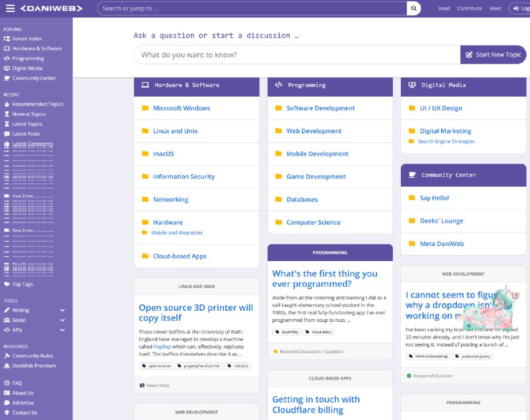Viewport: 530px width, 420px height.
Task: Click the Programming code icon in header
Action: [279, 85]
